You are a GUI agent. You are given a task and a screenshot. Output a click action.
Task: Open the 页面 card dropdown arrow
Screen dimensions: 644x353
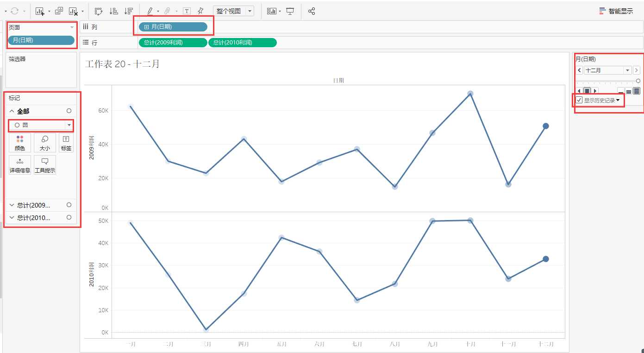(x=72, y=27)
